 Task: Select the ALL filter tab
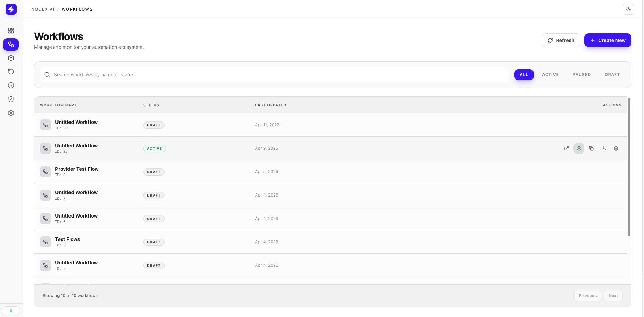pyautogui.click(x=524, y=75)
